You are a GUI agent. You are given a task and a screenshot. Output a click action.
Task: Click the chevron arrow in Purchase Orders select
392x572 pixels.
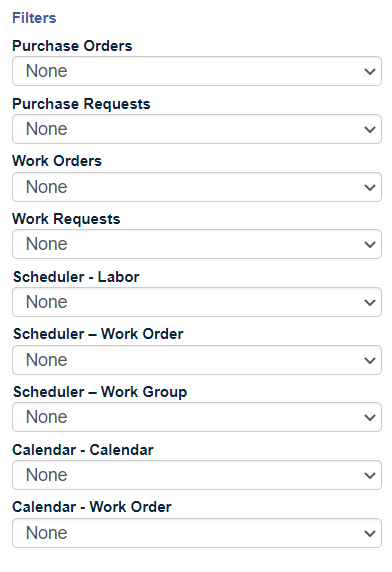point(370,72)
